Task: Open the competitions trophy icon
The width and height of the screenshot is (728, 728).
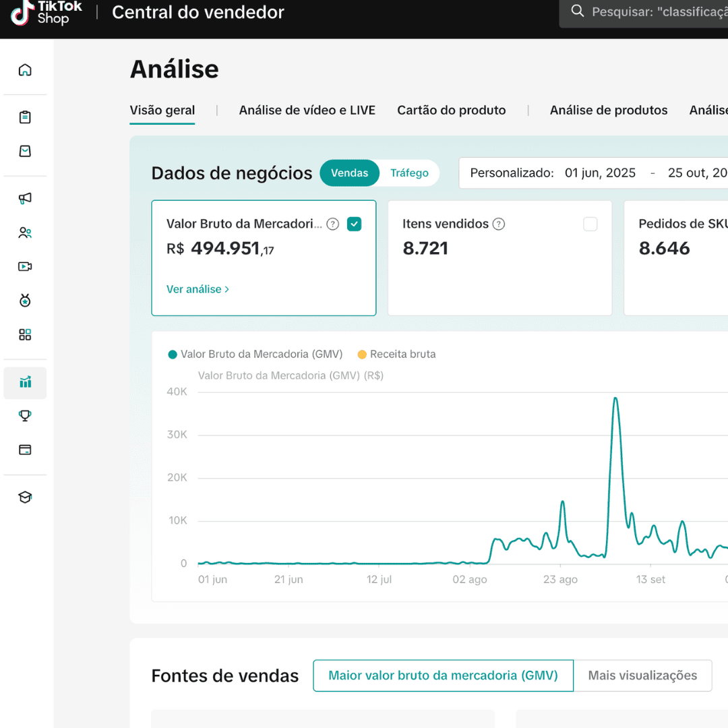Action: [x=25, y=415]
